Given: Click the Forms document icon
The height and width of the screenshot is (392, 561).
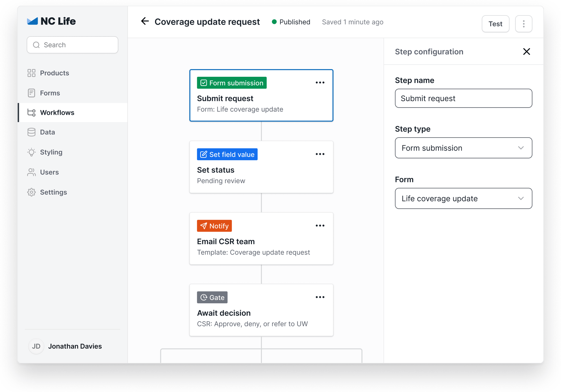Looking at the screenshot, I should [31, 93].
